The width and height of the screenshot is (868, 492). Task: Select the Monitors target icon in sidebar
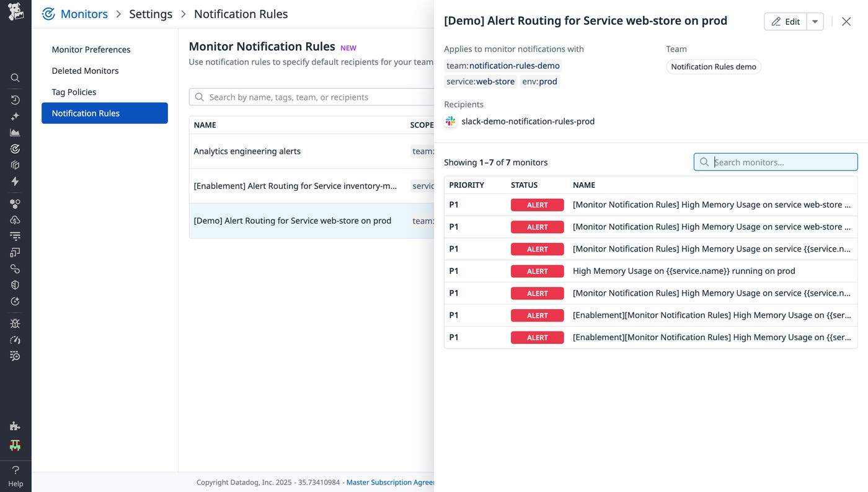click(x=15, y=148)
